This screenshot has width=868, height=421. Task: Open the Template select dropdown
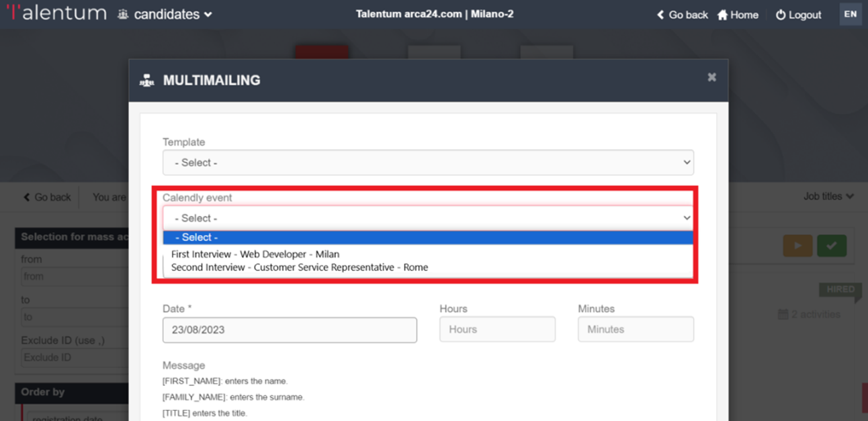point(428,162)
